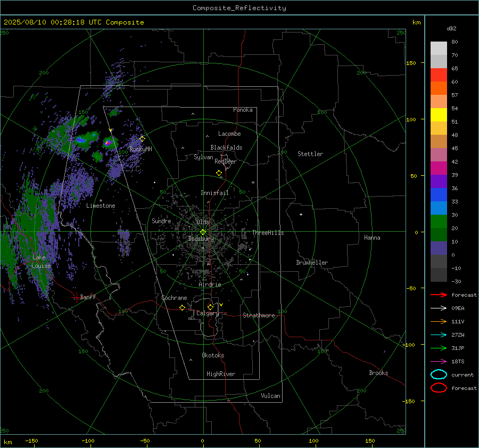Click the Calgary city label
Screen dimensions: 479x448
tap(208, 313)
